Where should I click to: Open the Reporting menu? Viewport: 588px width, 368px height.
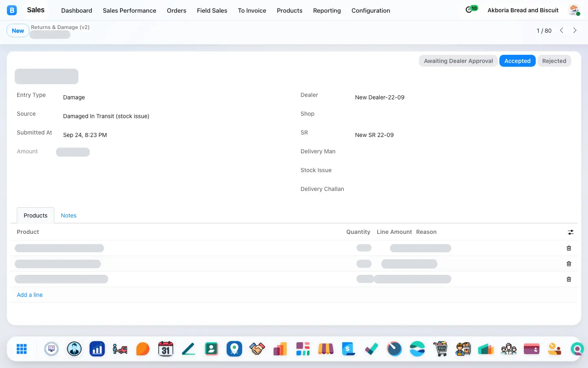pos(327,11)
